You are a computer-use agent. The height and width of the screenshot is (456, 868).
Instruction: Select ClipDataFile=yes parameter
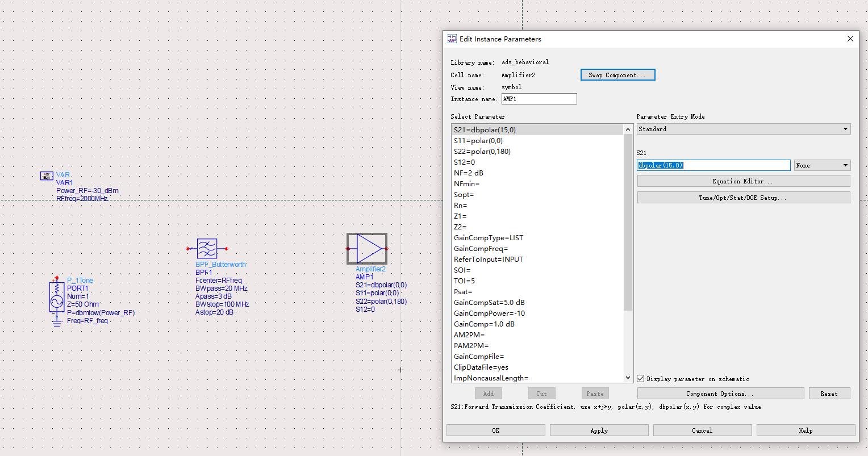click(537, 367)
